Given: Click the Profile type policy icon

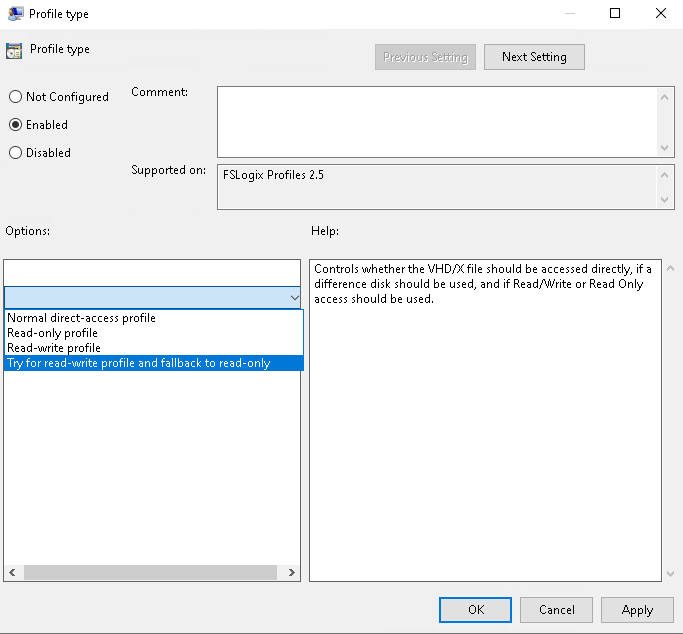Looking at the screenshot, I should click(14, 51).
